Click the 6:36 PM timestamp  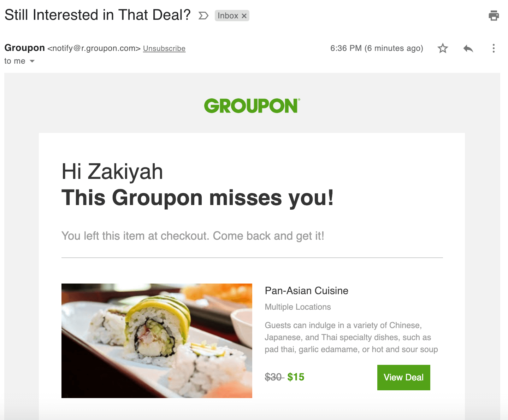coord(377,48)
